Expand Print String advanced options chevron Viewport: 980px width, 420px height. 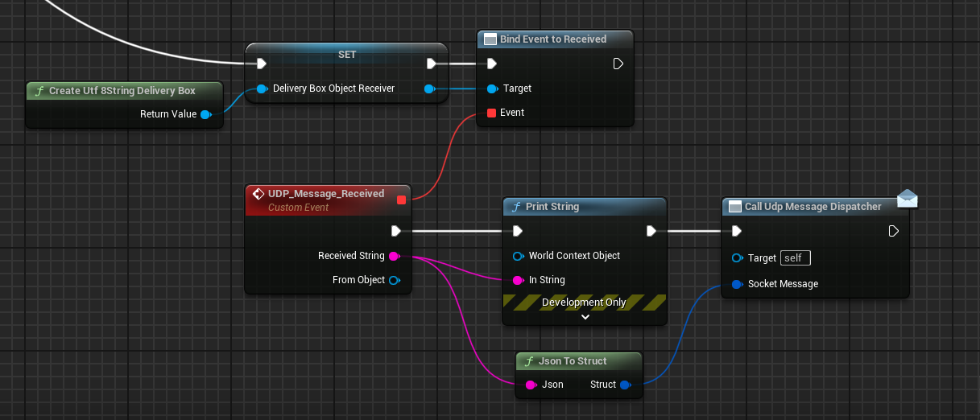(x=585, y=317)
